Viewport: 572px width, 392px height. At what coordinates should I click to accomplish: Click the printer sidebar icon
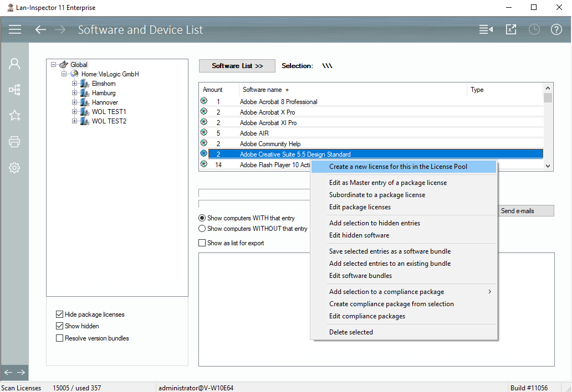pyautogui.click(x=14, y=142)
